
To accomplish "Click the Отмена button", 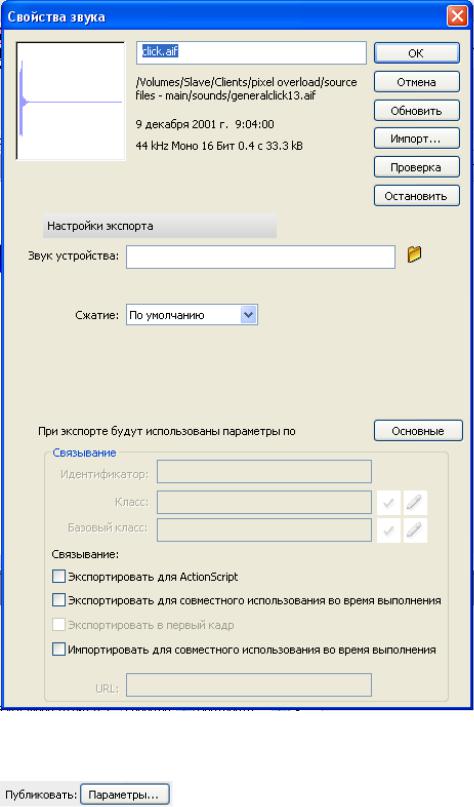I will coord(416,82).
